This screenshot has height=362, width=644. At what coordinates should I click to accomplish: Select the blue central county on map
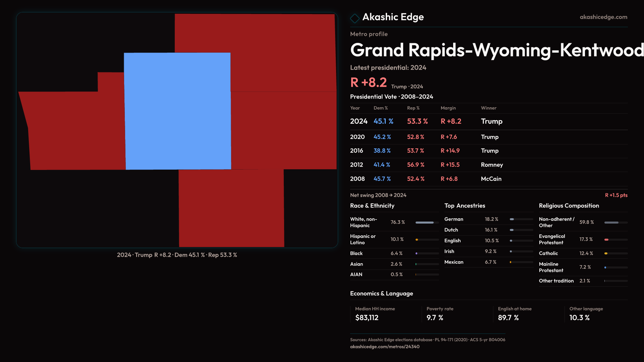pos(177,111)
